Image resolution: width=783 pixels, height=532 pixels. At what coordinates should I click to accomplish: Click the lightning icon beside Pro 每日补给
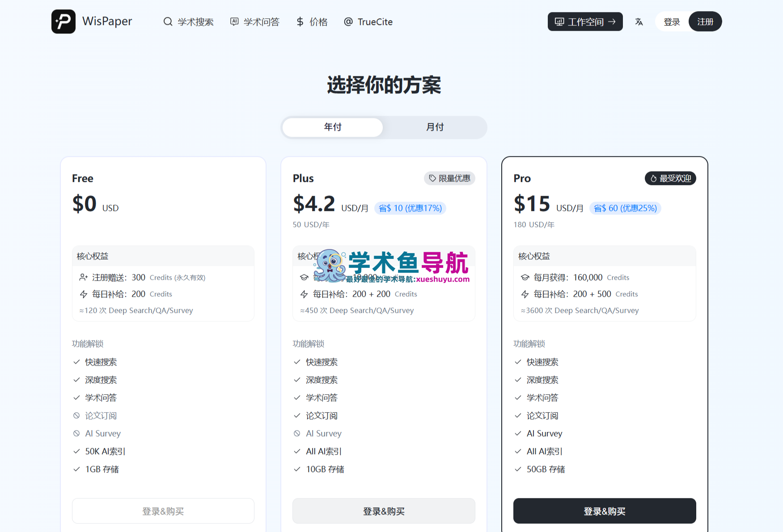coord(525,294)
